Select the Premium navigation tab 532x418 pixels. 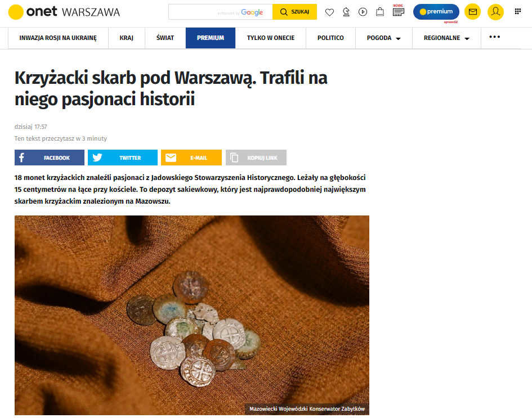211,38
